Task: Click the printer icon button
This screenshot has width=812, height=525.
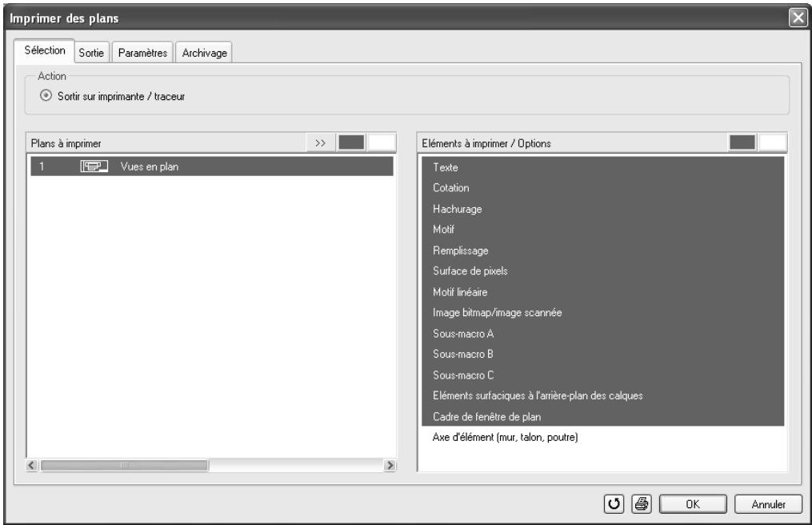Action: pos(642,503)
